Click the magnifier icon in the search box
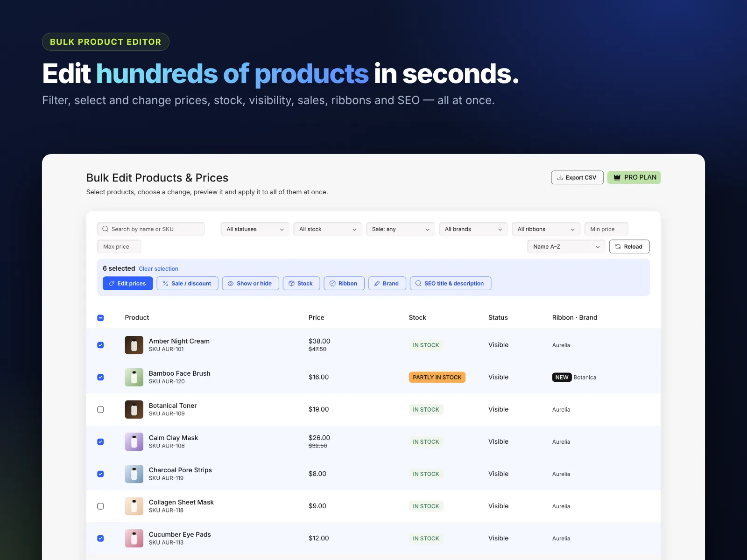This screenshot has height=560, width=747. point(106,229)
